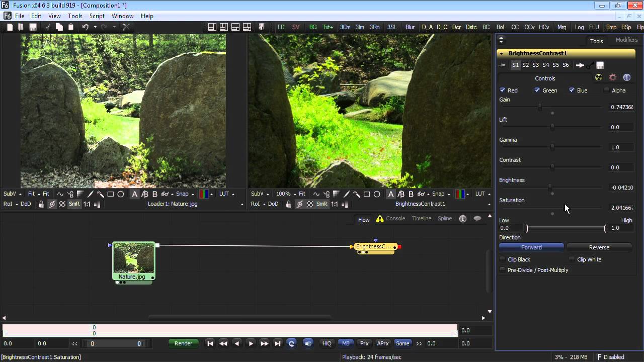Viewport: 644px width, 362px height.
Task: Collapse the BrightnessContrast1 tool header
Action: [501, 53]
